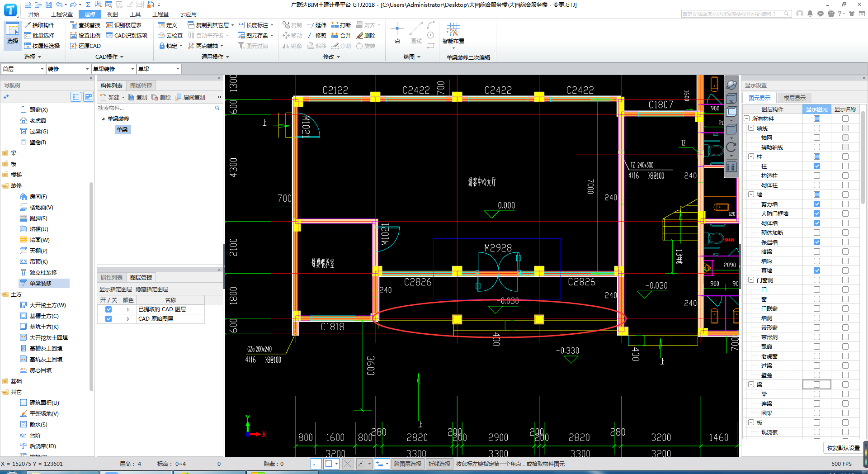Click the 云检查 cloud check tool
This screenshot has width=868, height=474.
170,35
